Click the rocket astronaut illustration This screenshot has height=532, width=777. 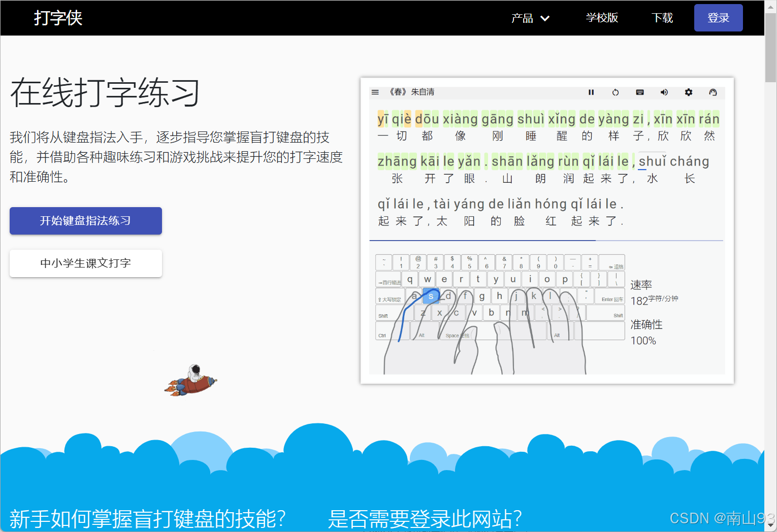pyautogui.click(x=190, y=381)
